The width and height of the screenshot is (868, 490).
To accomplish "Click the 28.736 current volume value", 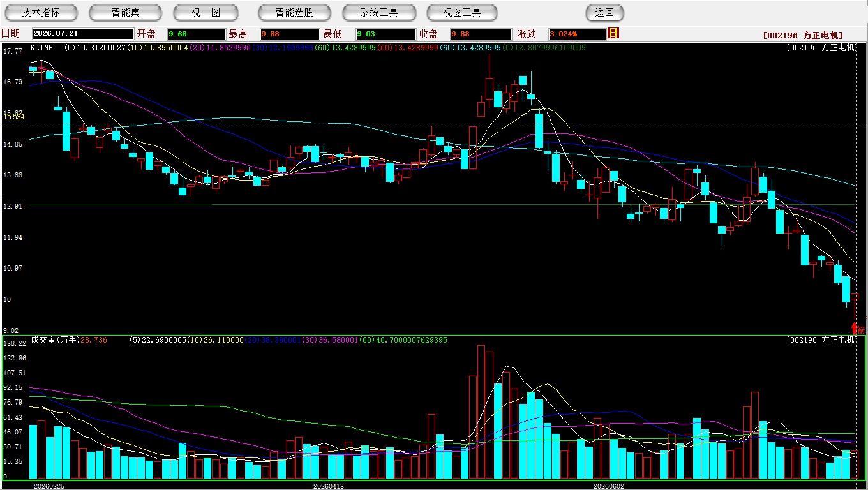I will coord(94,340).
